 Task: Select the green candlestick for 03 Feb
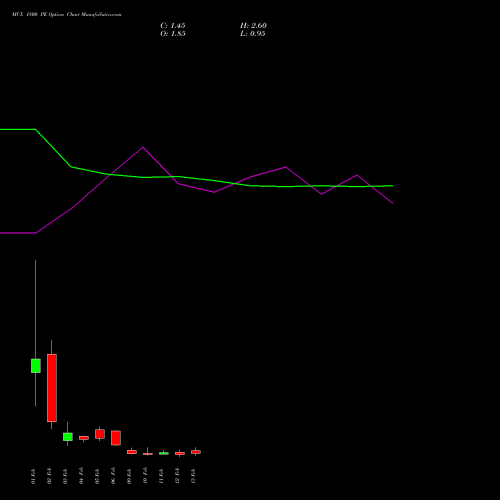coord(68,437)
